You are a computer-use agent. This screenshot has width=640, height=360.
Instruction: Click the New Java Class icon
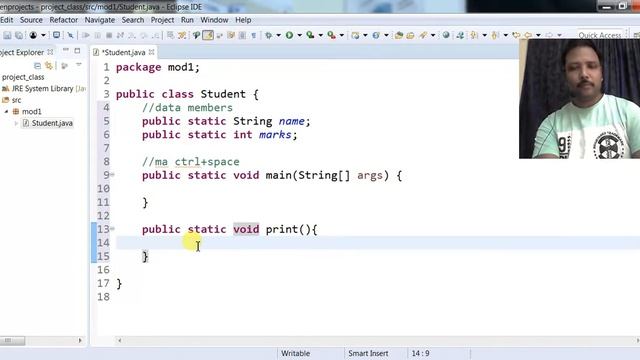[376, 36]
